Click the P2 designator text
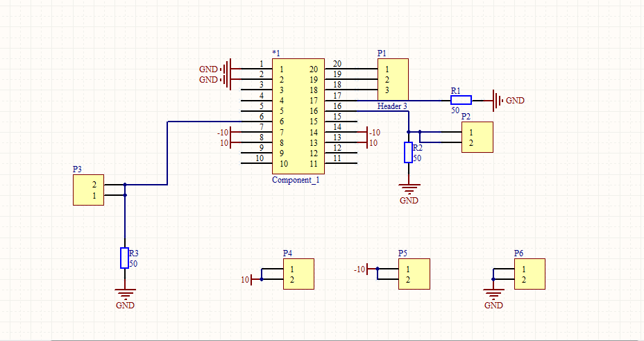 coord(466,116)
